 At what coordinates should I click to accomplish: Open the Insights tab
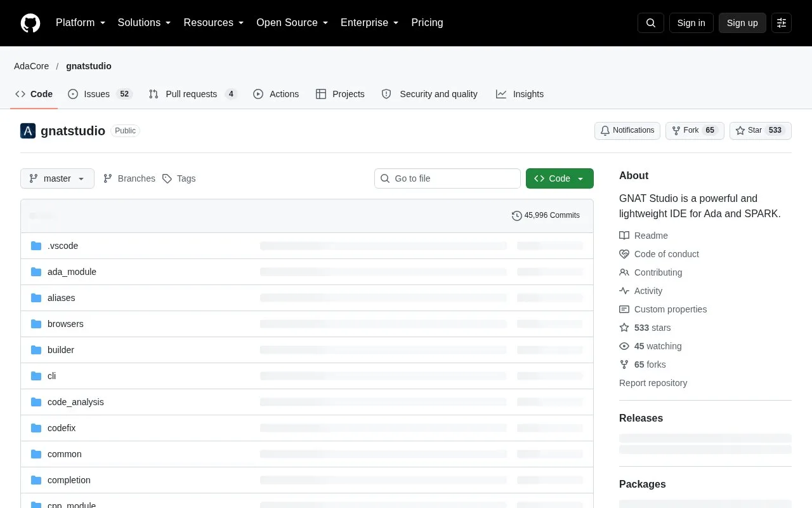tap(520, 94)
